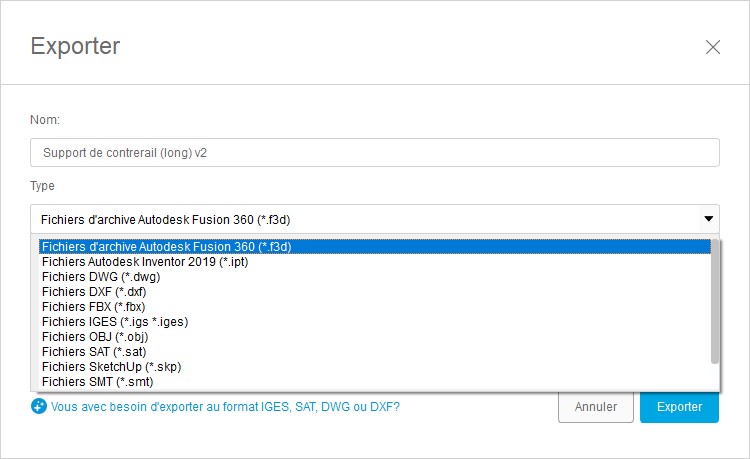Choose Fichiers Autodesk Inventor 2019 (*.ipt)
750x459 pixels.
[x=375, y=262]
